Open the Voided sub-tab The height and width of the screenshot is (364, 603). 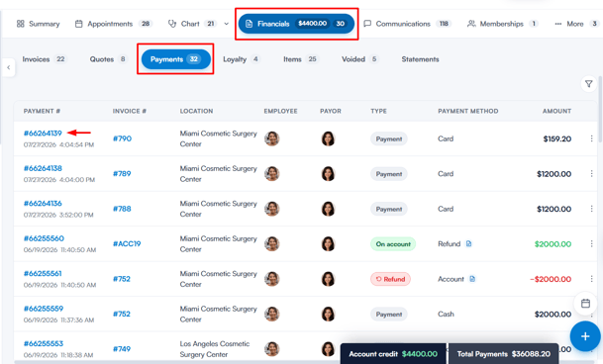coord(360,59)
